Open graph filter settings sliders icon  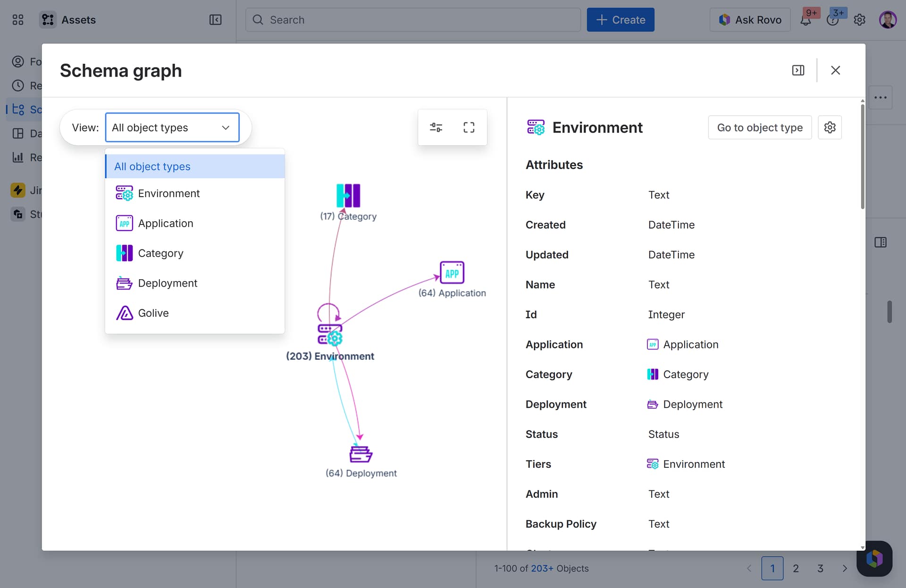click(x=436, y=127)
